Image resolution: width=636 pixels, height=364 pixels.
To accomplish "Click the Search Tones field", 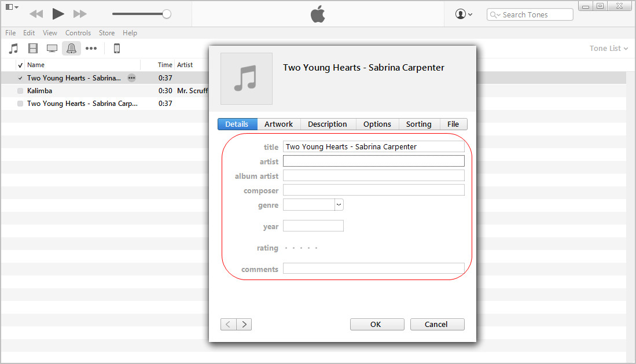I will click(x=530, y=14).
